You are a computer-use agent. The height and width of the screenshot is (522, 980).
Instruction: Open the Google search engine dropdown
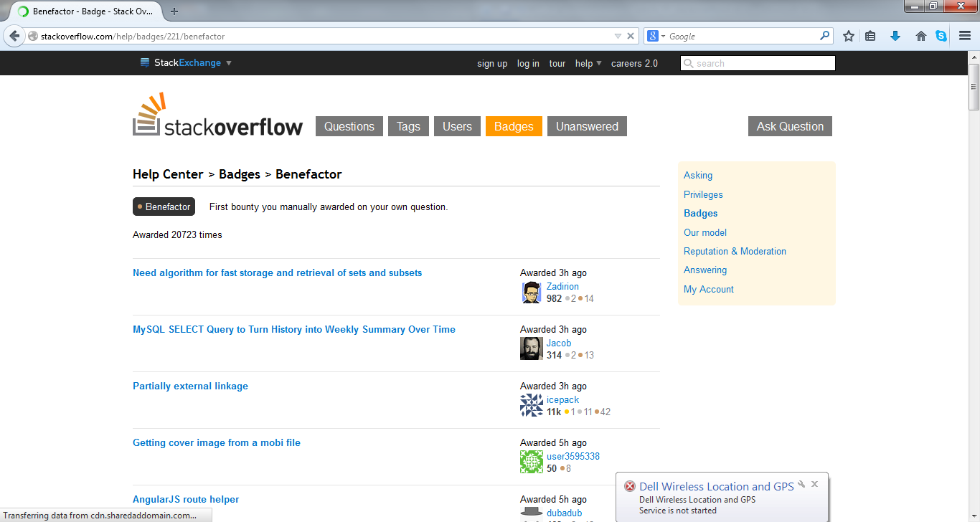click(657, 35)
